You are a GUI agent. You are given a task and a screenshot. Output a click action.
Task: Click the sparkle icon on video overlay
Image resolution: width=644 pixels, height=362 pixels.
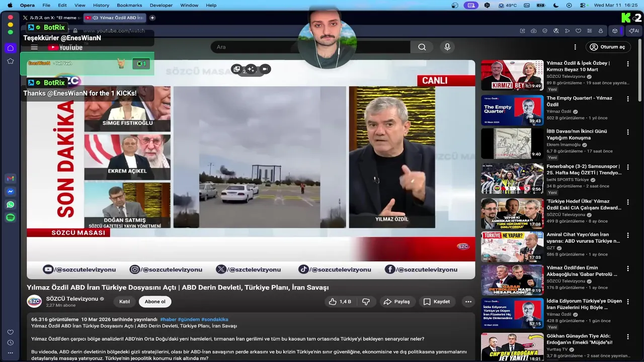(251, 69)
